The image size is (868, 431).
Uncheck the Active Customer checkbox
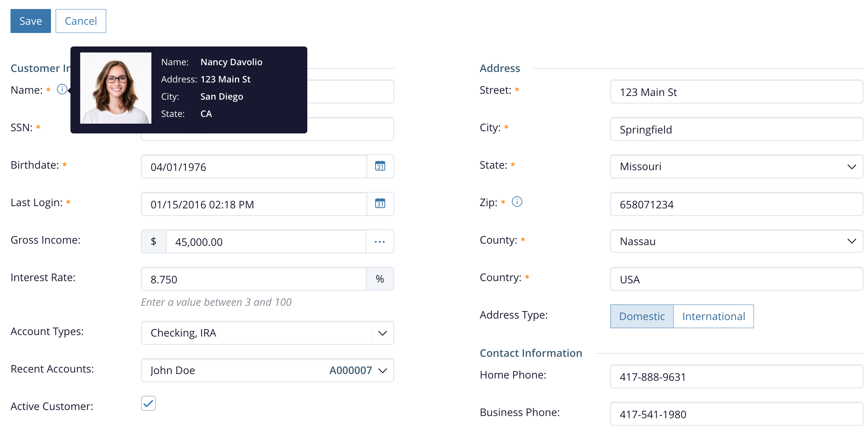click(148, 403)
